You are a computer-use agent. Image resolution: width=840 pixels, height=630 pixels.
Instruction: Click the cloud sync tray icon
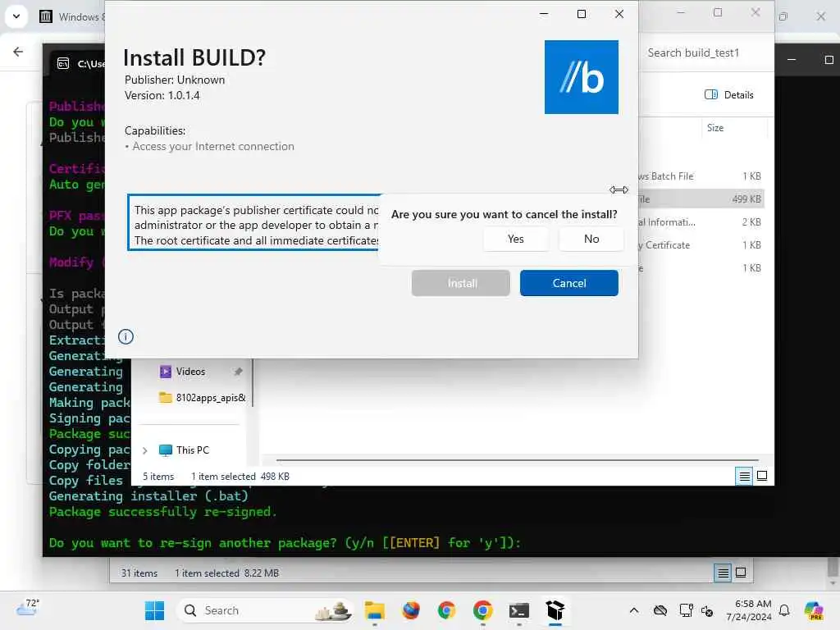(660, 610)
